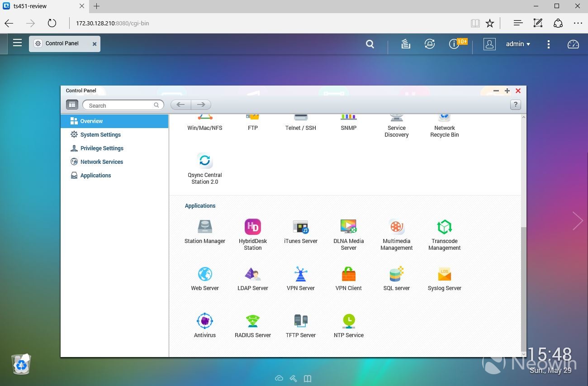Open Win/Mac/NFS settings
588x386 pixels.
[x=204, y=123]
